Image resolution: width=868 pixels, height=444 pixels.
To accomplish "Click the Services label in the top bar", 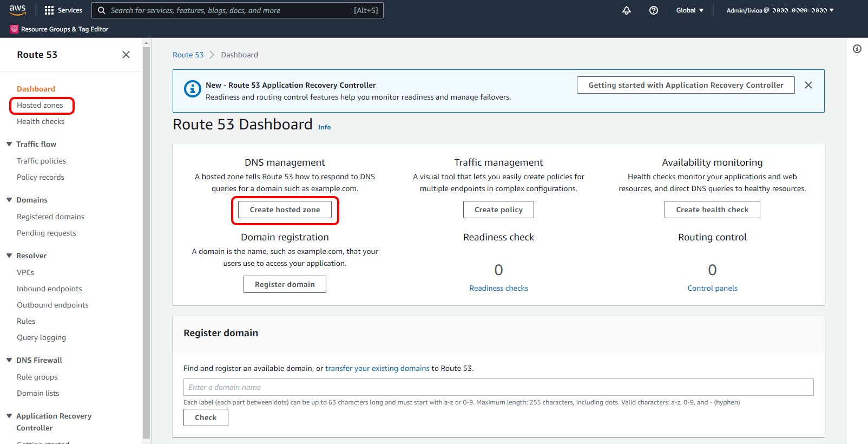I will click(70, 10).
